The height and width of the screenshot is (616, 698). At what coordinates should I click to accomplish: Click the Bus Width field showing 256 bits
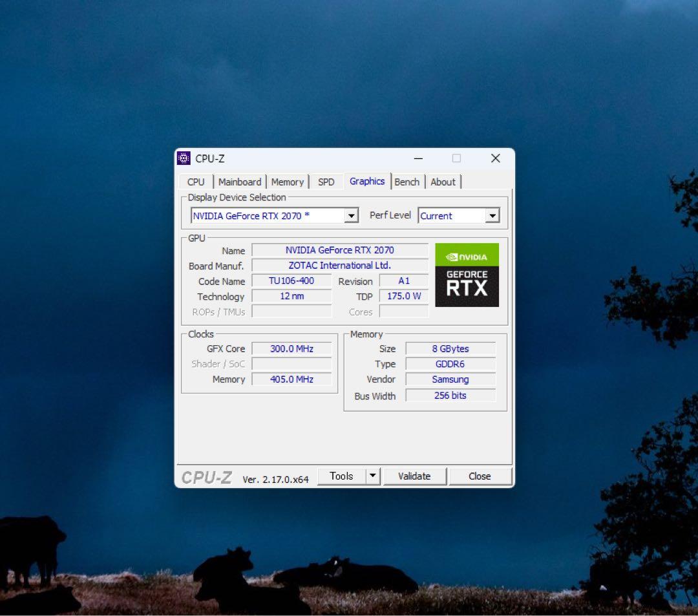pyautogui.click(x=450, y=396)
